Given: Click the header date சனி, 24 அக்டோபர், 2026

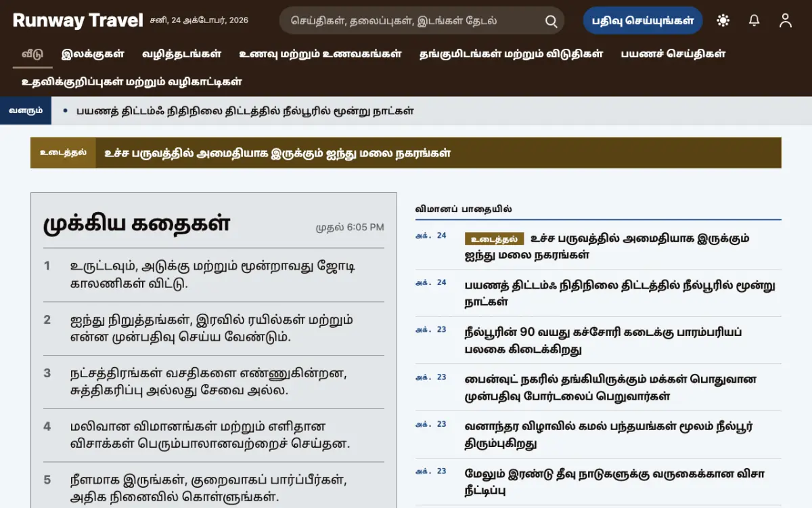Looking at the screenshot, I should point(199,20).
